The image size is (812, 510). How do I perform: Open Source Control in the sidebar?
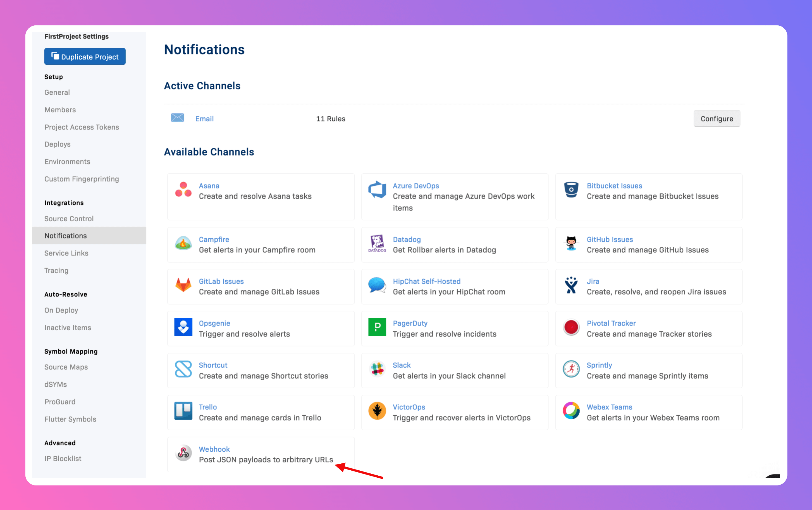69,218
